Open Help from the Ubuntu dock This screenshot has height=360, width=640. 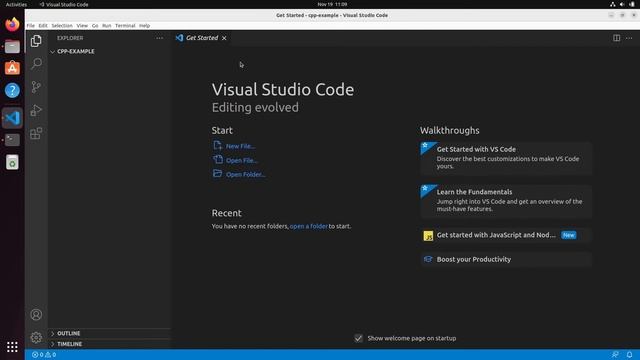point(12,90)
